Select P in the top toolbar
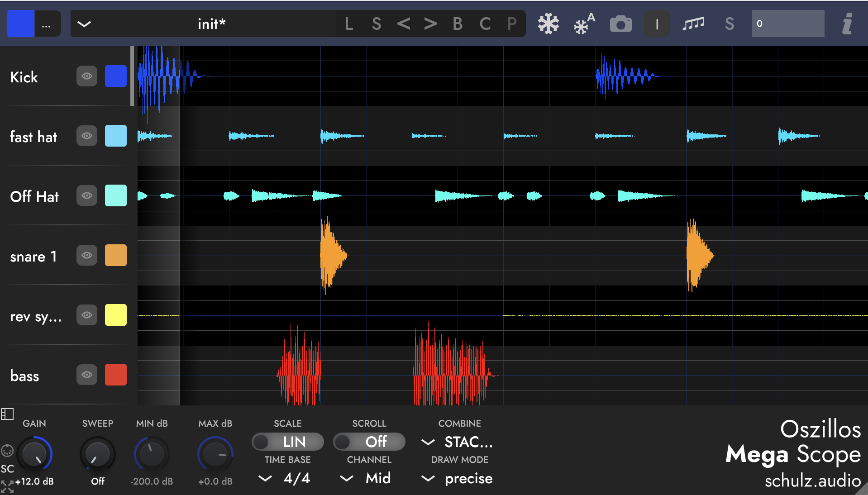This screenshot has width=868, height=495. coord(511,24)
